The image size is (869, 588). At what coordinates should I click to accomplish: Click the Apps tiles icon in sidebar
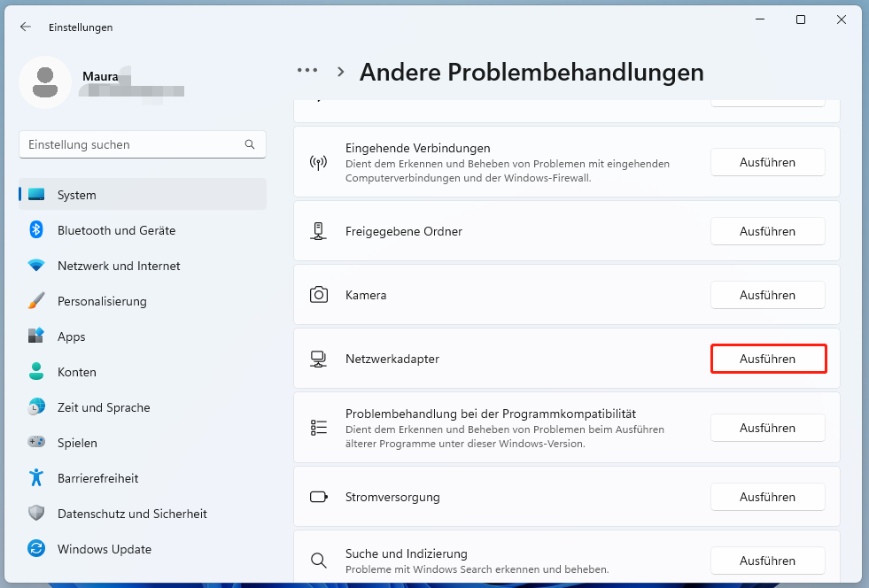point(36,336)
